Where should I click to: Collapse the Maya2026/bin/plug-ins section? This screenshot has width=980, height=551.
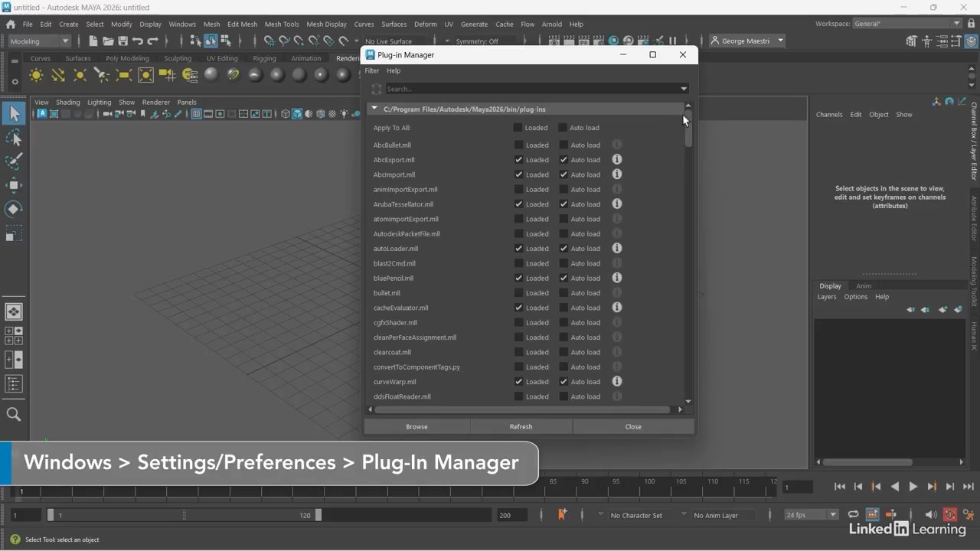pyautogui.click(x=374, y=109)
